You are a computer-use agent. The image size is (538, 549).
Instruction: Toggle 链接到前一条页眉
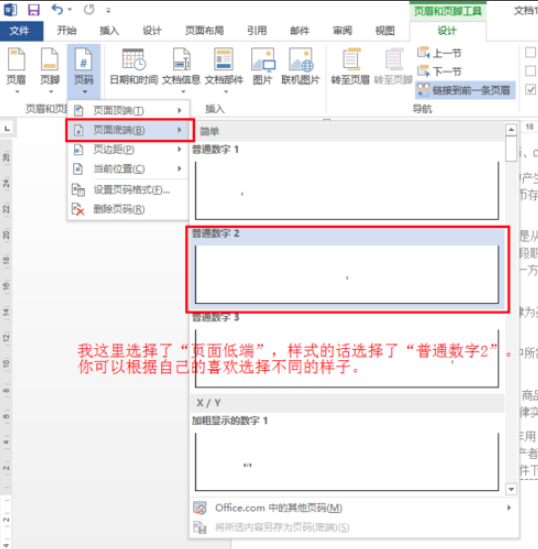[465, 91]
